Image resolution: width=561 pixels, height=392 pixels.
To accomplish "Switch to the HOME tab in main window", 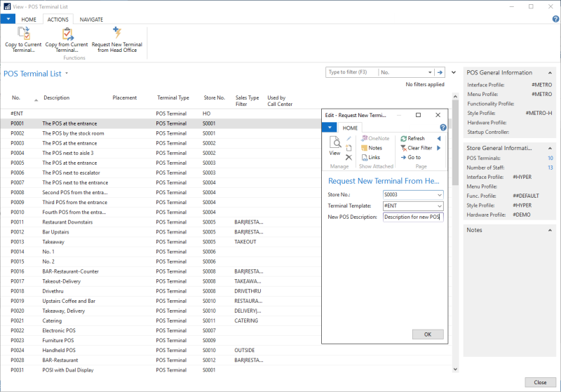I will pos(29,20).
